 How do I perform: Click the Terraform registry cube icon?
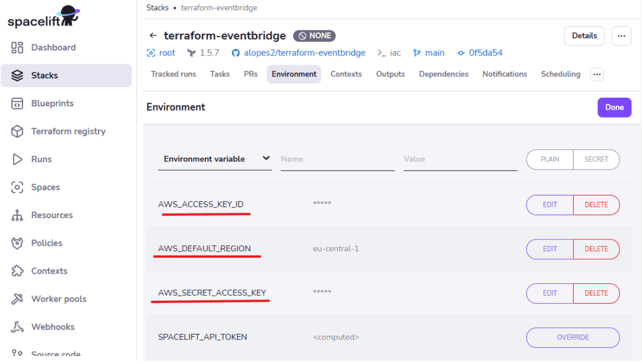[x=17, y=131]
